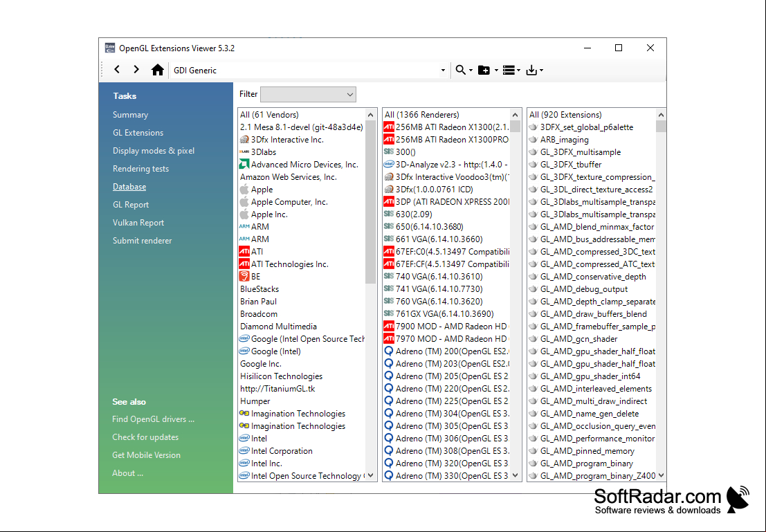Click the extensions list scroll up arrow
Screen dimensions: 766x532
click(661, 115)
